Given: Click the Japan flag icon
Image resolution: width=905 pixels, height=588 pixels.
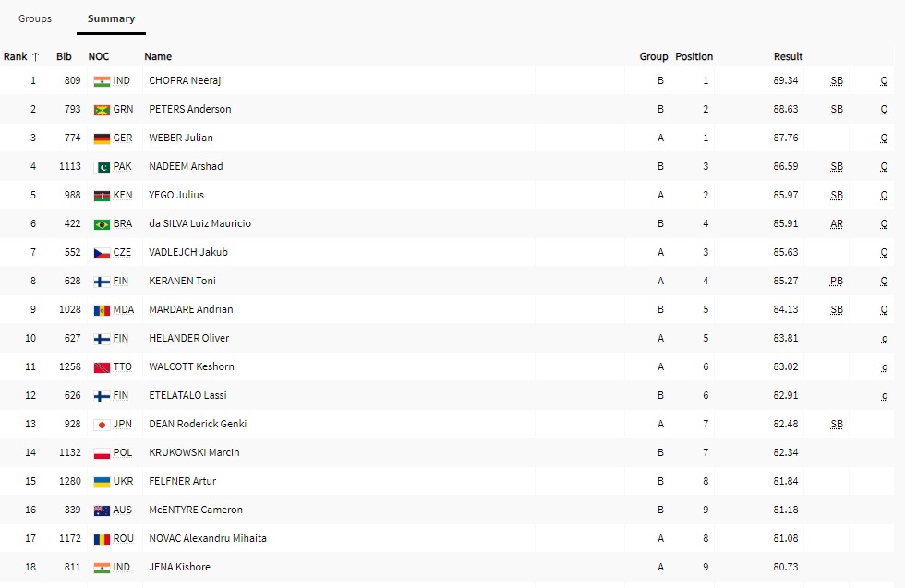Looking at the screenshot, I should click(102, 425).
